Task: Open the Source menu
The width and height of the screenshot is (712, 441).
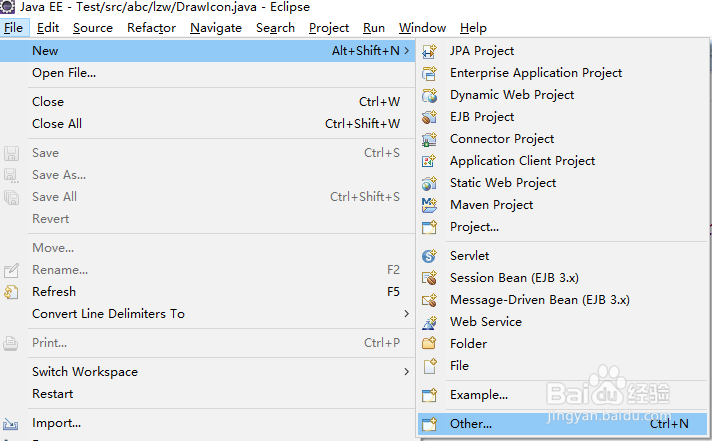Action: [x=93, y=28]
